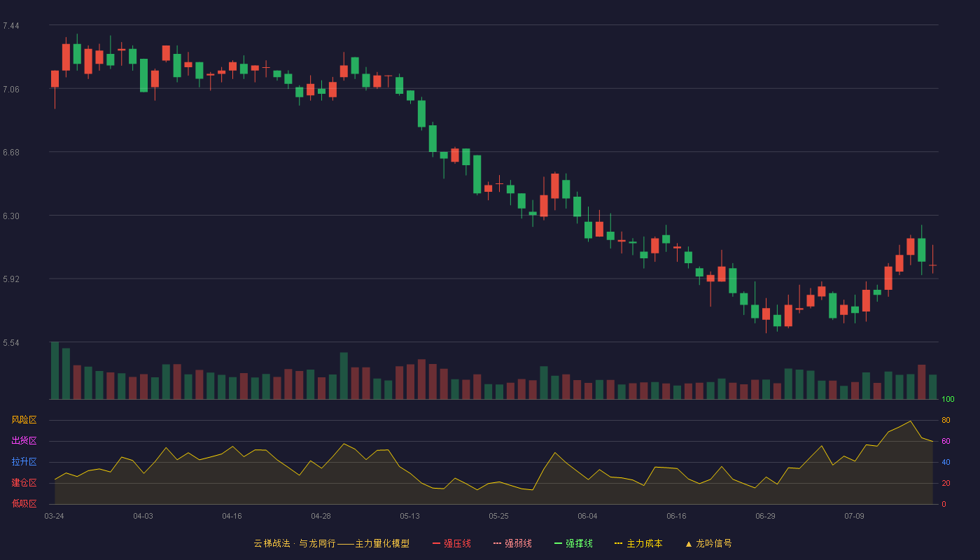Viewport: 980px width, 560px height.
Task: Toggle the 强撑线 legend series
Action: coord(573,543)
